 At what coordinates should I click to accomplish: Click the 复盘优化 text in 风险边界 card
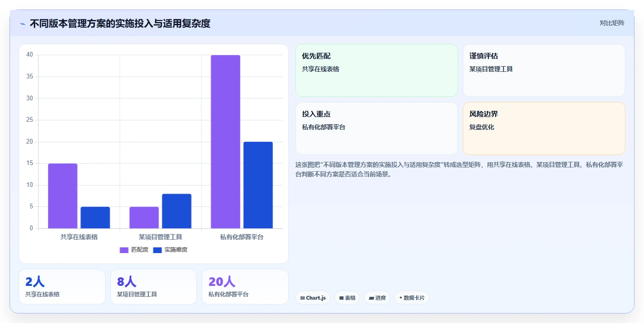(482, 127)
